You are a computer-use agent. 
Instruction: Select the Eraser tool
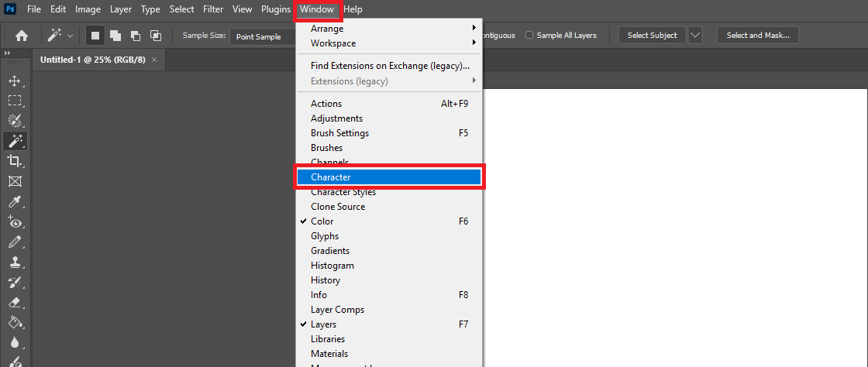coord(14,303)
